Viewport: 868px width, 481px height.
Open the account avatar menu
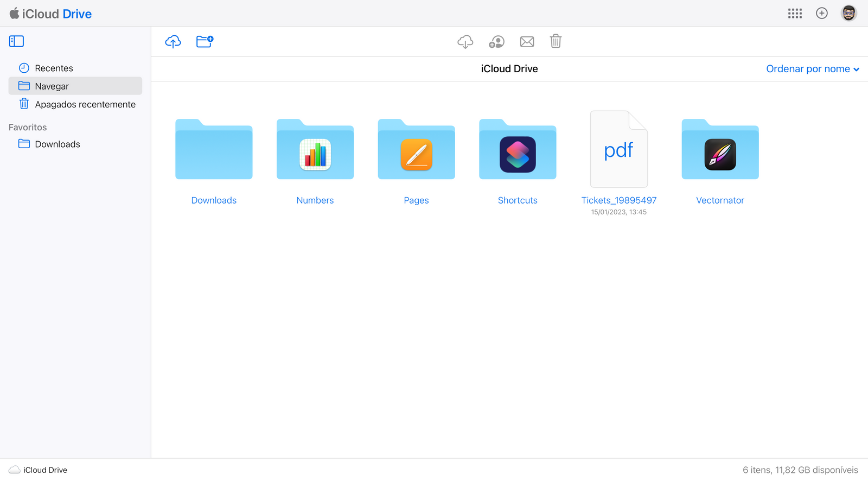pos(848,14)
